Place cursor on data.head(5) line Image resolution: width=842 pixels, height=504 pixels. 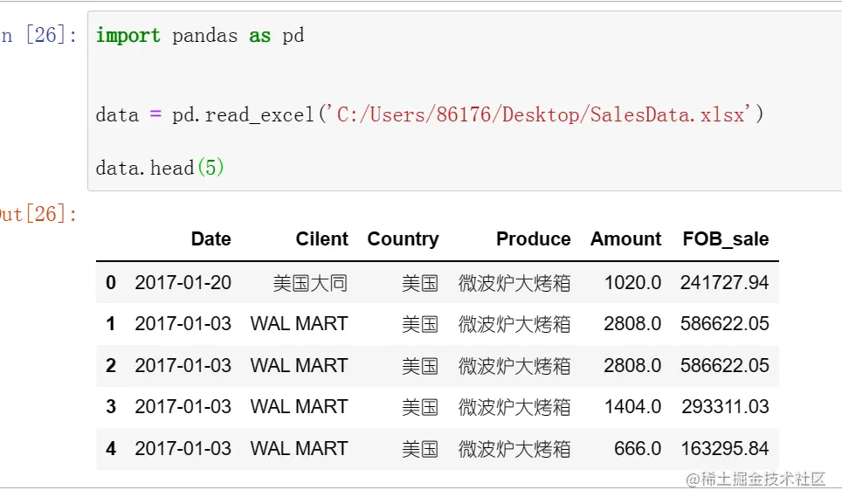point(160,167)
